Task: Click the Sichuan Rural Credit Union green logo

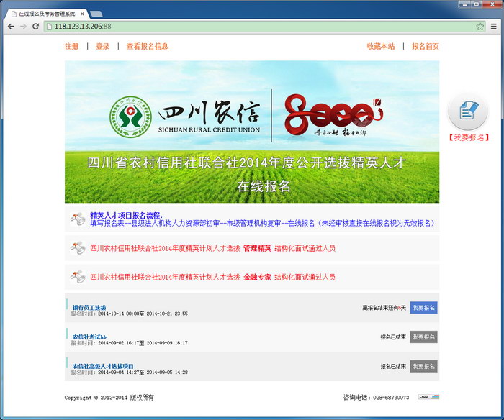Action: [x=130, y=117]
